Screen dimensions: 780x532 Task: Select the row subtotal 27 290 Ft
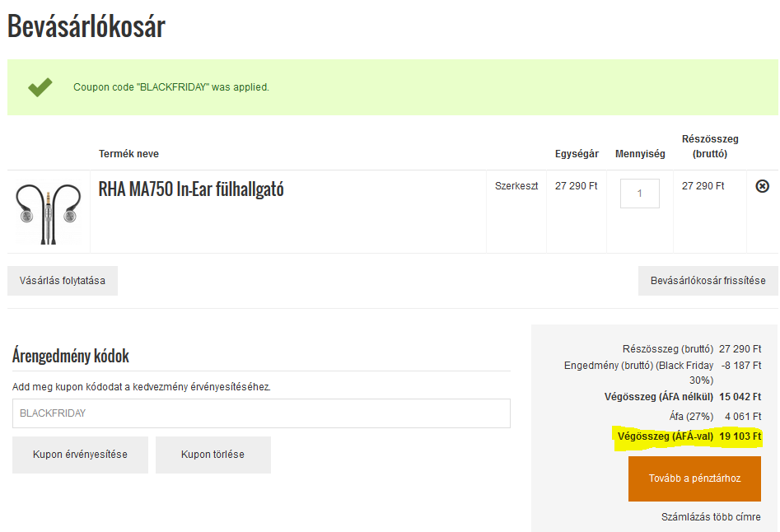703,186
